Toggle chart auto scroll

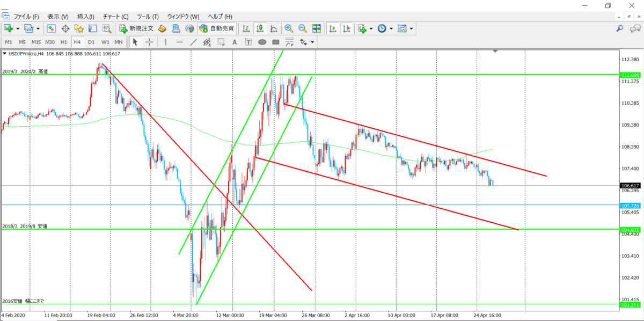click(x=333, y=28)
